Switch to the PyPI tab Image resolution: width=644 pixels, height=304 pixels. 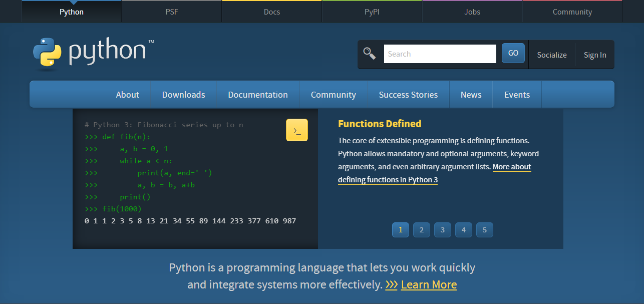coord(372,11)
